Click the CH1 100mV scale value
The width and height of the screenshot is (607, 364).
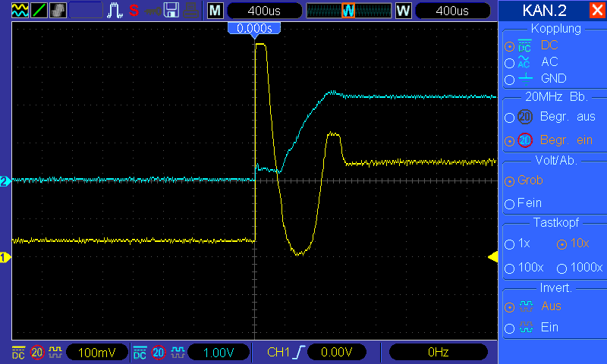pos(97,353)
